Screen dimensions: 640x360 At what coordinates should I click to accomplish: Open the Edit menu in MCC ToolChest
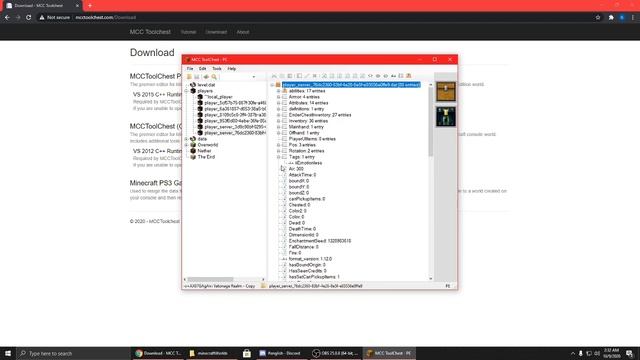[202, 69]
